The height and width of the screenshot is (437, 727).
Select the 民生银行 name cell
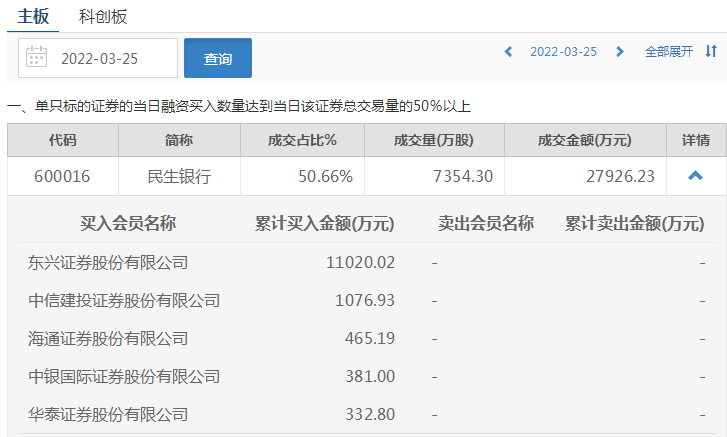point(179,176)
